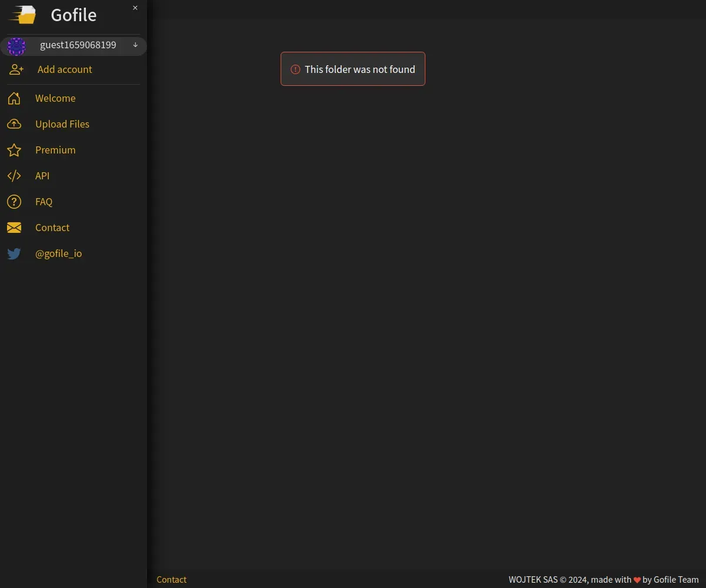Click the red heart icon in footer

[x=637, y=580]
